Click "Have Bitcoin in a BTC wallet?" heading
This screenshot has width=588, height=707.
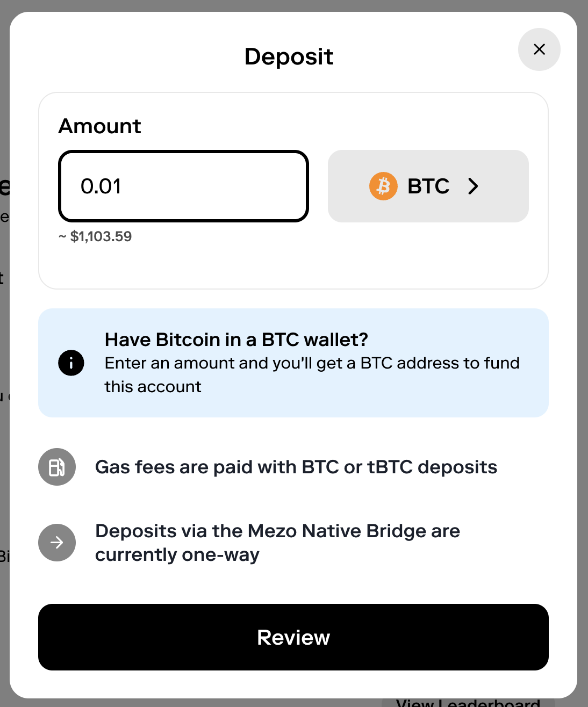(x=236, y=340)
